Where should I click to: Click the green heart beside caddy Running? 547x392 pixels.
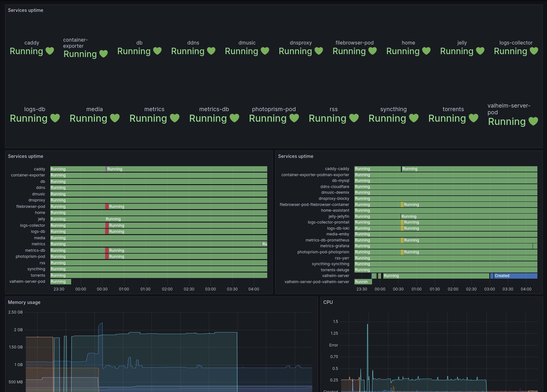50,51
